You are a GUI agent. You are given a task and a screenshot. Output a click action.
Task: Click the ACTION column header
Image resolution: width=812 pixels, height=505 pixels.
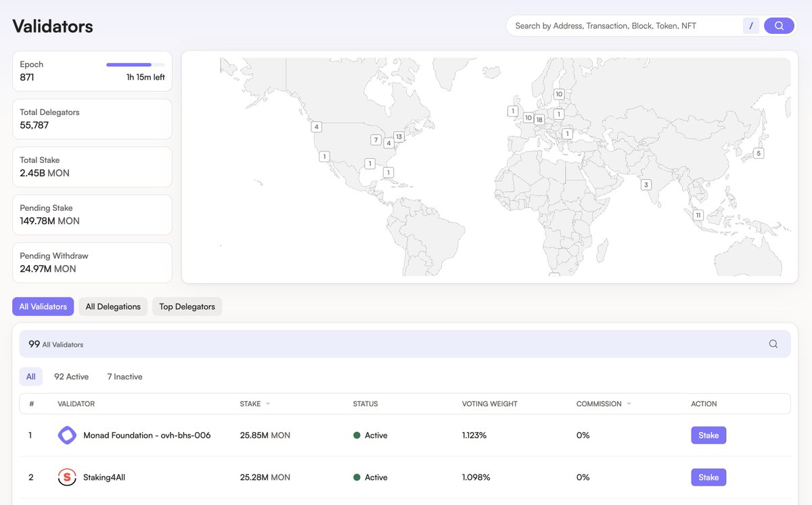click(704, 404)
